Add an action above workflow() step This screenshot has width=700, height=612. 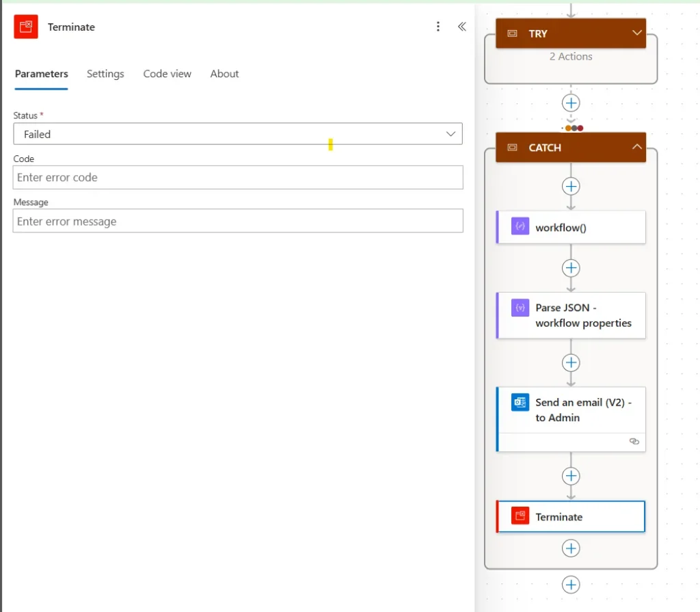point(571,186)
